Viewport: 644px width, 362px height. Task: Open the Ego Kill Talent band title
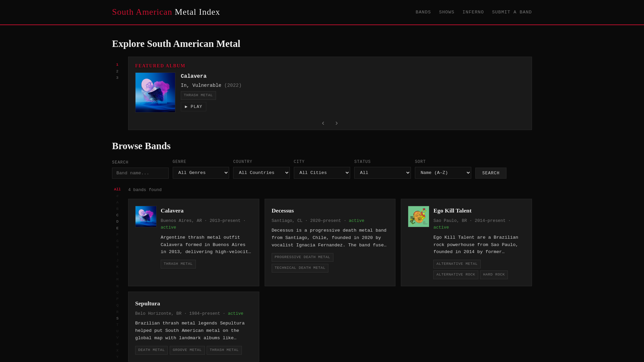click(452, 210)
